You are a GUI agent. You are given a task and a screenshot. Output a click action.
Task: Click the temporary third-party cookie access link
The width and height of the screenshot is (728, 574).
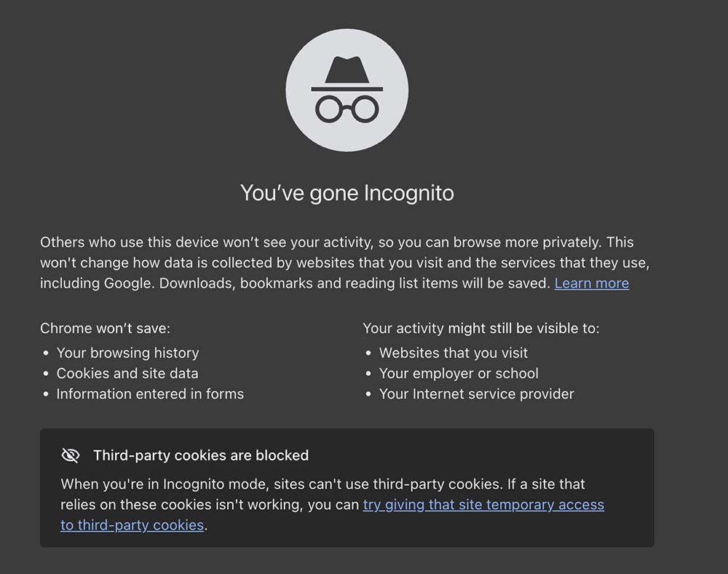point(483,504)
